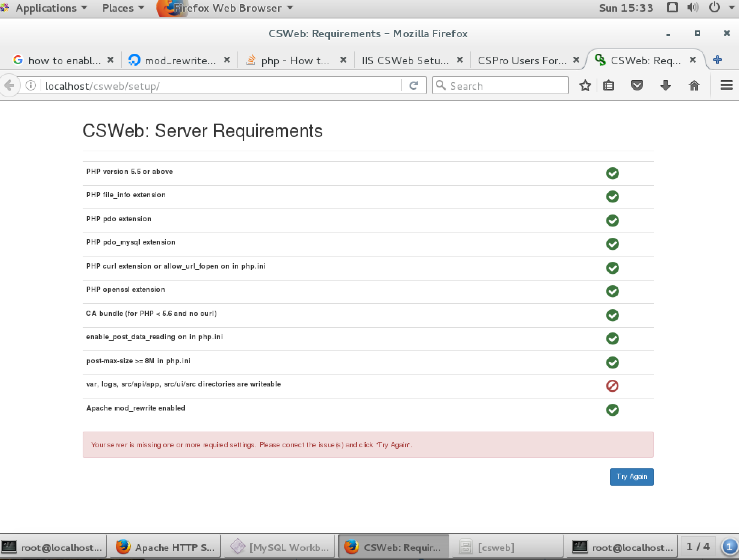
Task: Show site info for localhost
Action: pyautogui.click(x=31, y=86)
